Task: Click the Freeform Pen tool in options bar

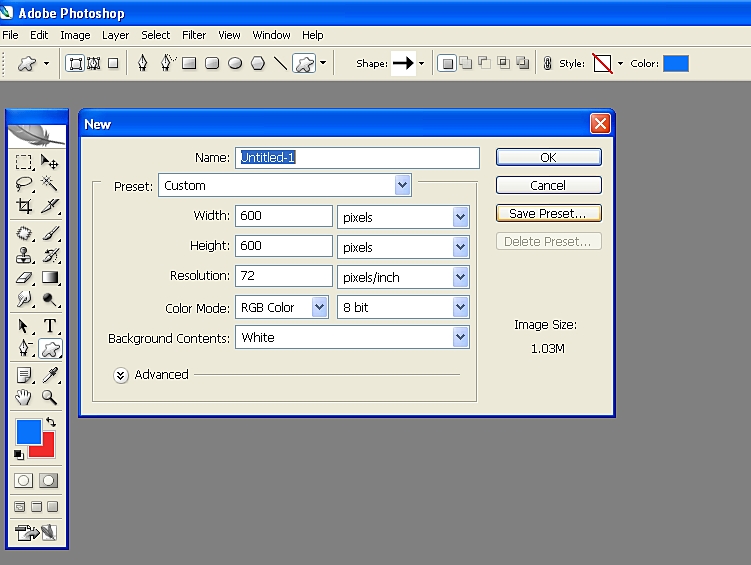Action: 166,63
